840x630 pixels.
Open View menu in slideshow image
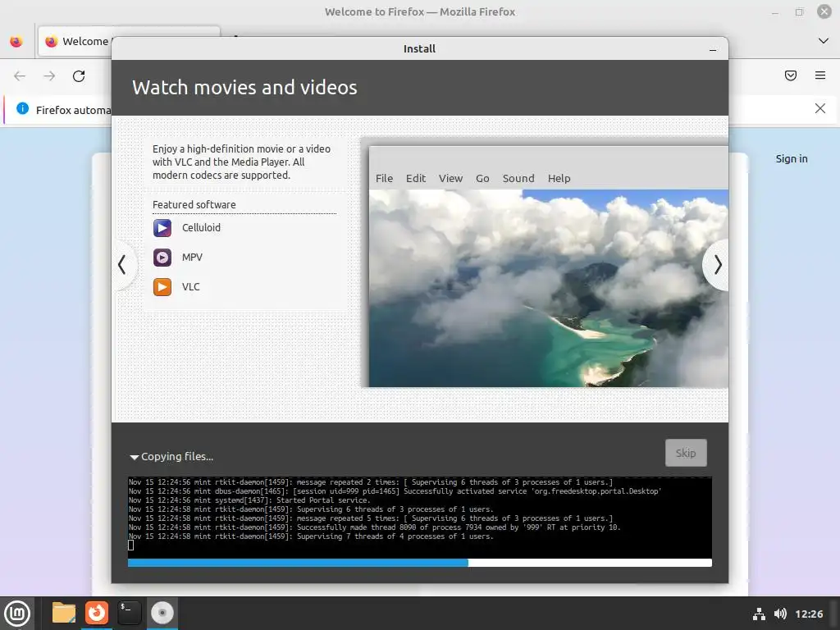click(x=450, y=178)
